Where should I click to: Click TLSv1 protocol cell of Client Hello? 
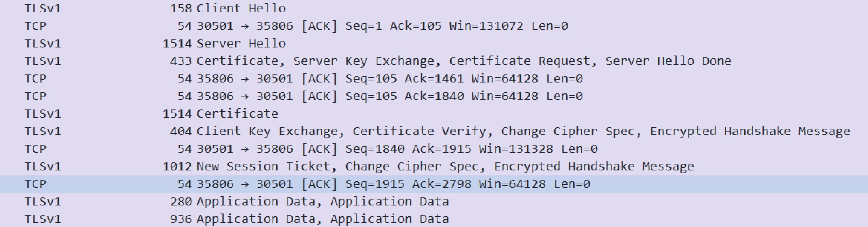point(43,8)
